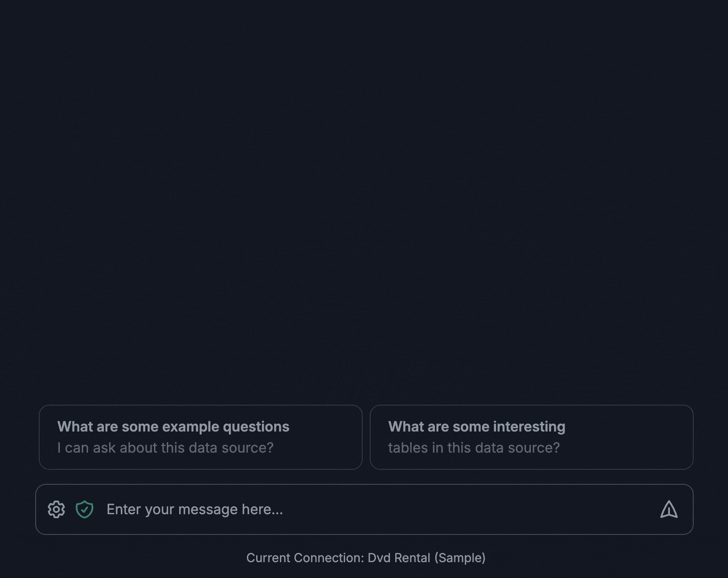Click "What are some interesting" heading
This screenshot has width=728, height=578.
click(477, 427)
